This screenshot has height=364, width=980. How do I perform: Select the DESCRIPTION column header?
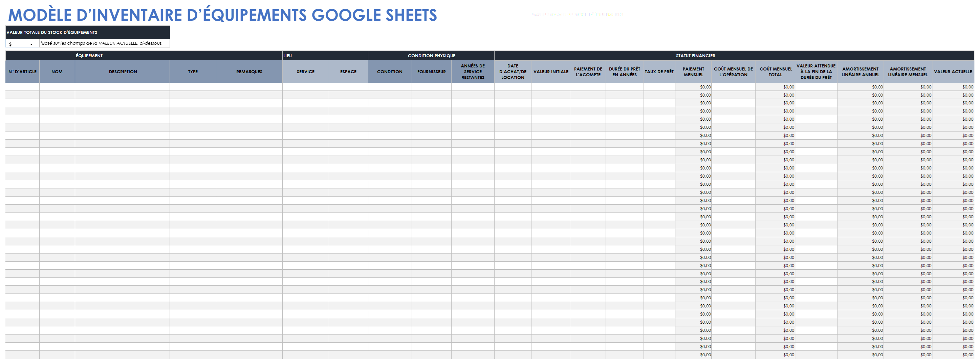point(123,72)
